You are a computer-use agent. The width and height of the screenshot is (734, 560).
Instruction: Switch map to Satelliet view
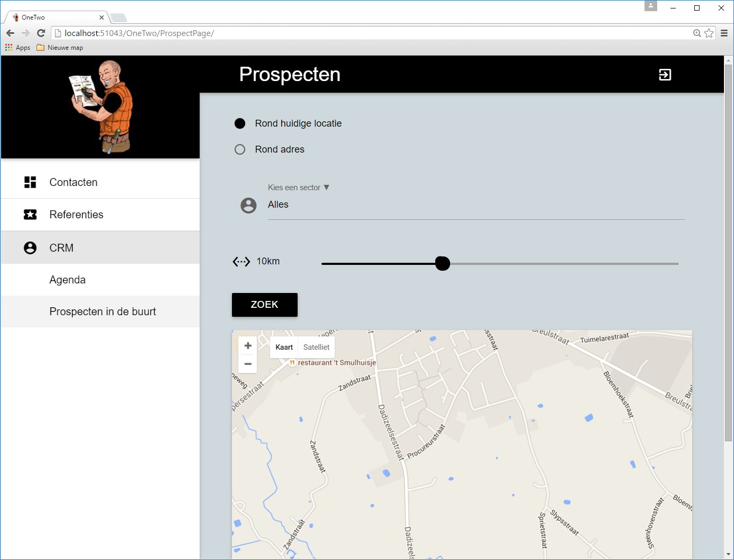pyautogui.click(x=316, y=347)
